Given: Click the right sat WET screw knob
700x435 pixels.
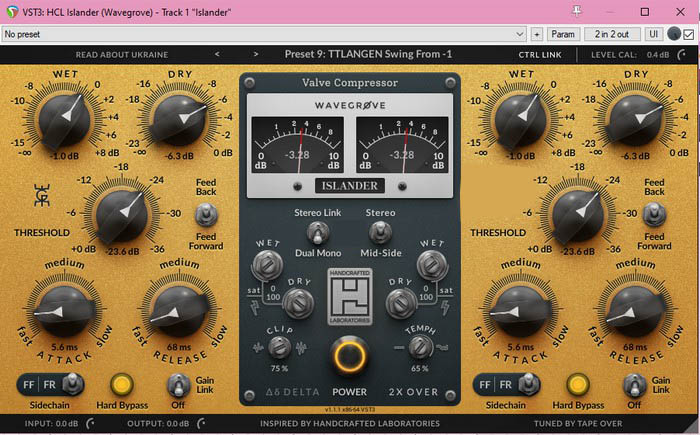Looking at the screenshot, I should 432,265.
